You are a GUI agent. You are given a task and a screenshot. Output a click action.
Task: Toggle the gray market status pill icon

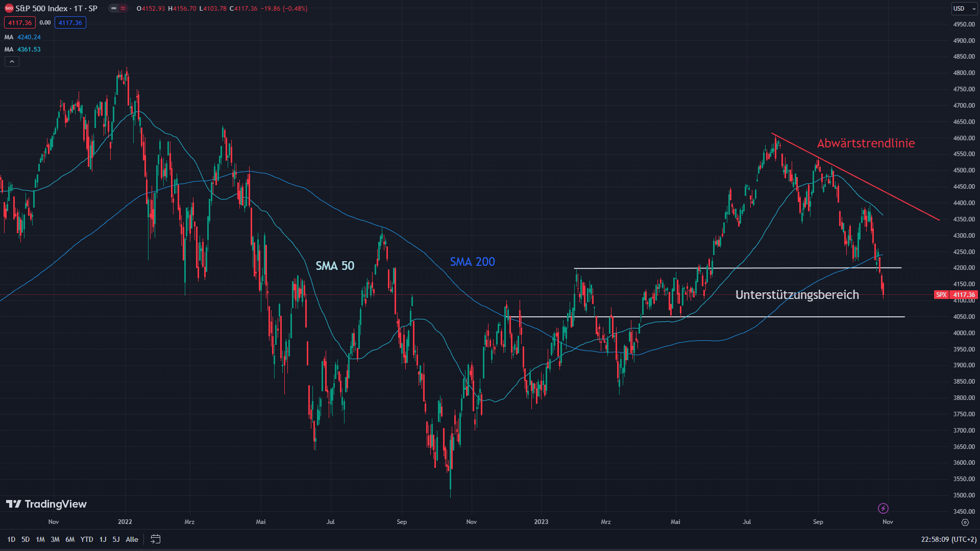tap(114, 8)
